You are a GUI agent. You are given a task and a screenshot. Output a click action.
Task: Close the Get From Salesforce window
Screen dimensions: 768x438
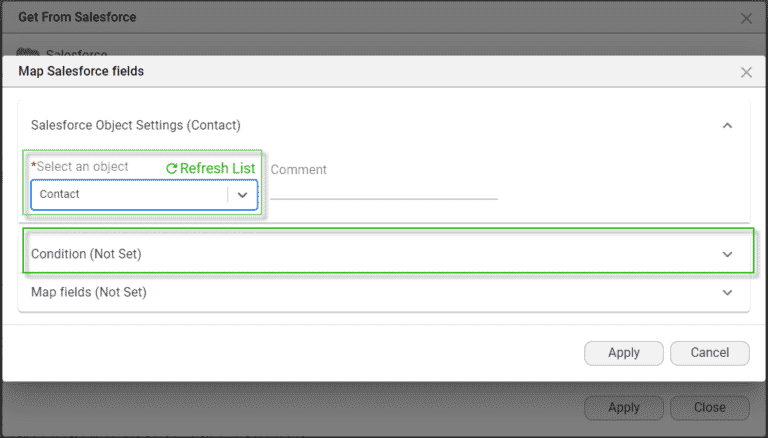[x=746, y=18]
